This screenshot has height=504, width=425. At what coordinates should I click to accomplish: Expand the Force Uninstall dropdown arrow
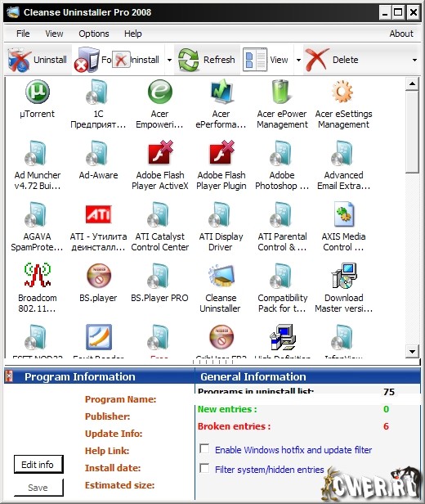point(169,60)
